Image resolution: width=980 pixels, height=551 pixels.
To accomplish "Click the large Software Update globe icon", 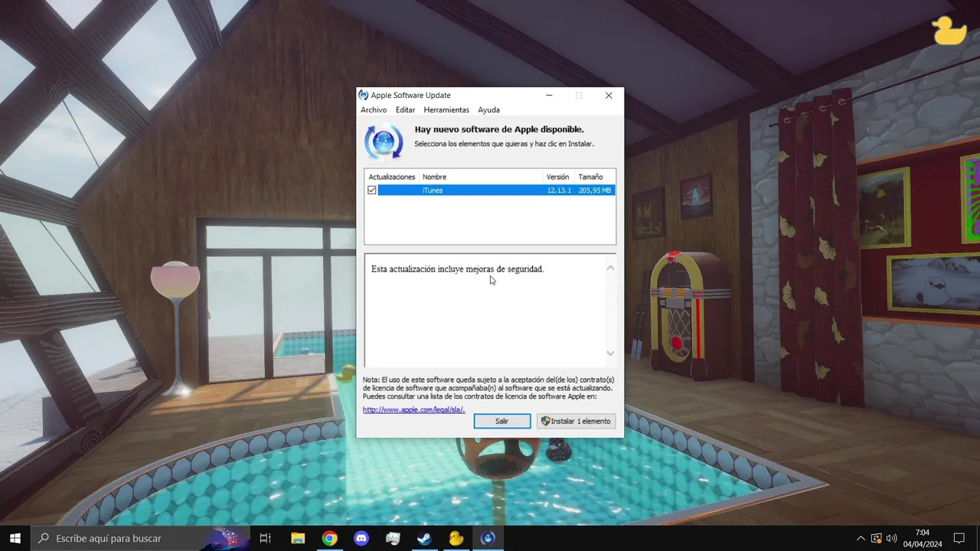I will tap(384, 142).
